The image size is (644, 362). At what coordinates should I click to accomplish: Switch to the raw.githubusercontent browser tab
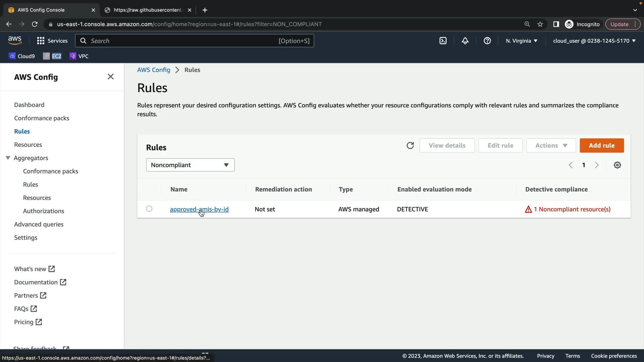[x=148, y=10]
